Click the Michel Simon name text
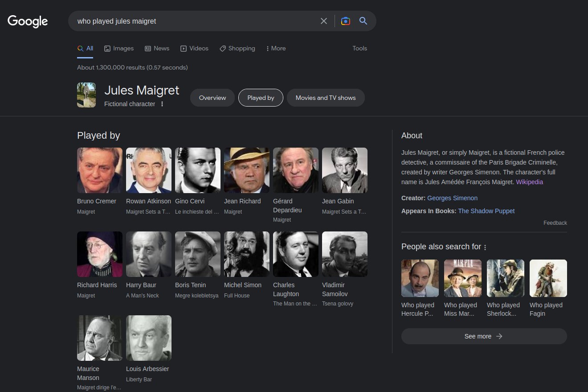The width and height of the screenshot is (588, 392). click(243, 285)
